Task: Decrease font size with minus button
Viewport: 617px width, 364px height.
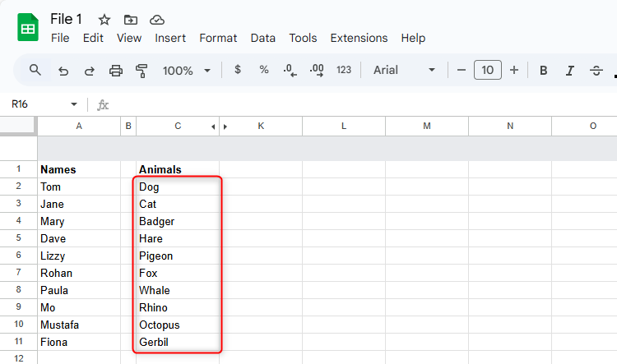Action: [x=462, y=71]
